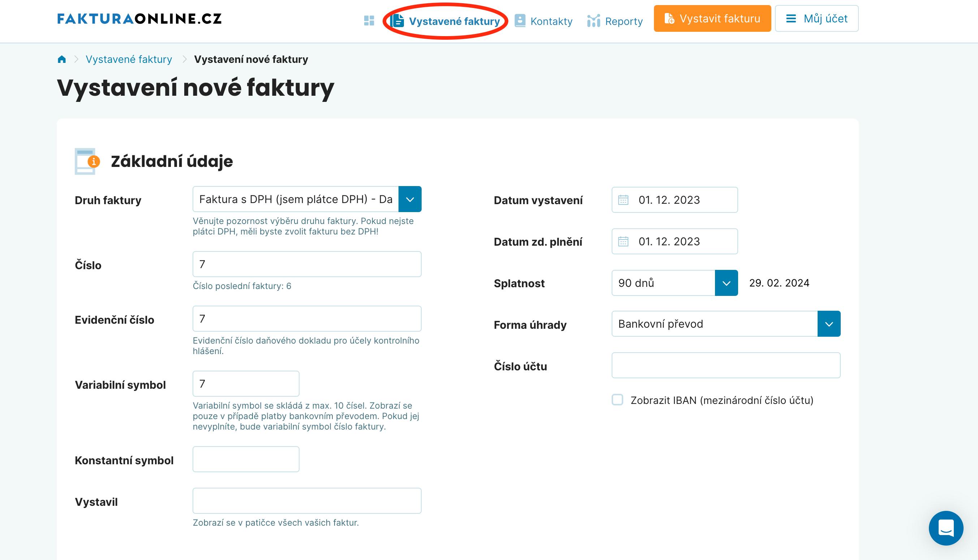Screen dimensions: 978x560
Task: Click the FAKTURAONLINE.CZ logo
Action: (139, 18)
